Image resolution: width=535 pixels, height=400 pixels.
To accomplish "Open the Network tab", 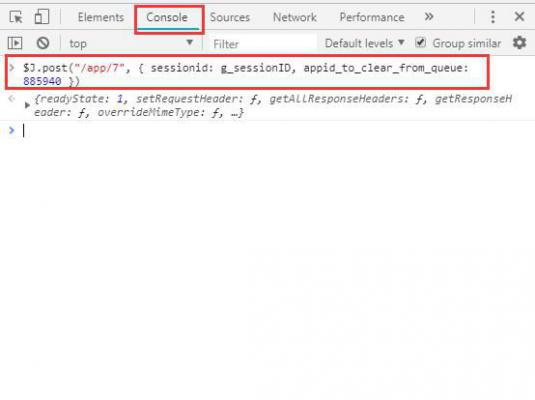I will 295,17.
